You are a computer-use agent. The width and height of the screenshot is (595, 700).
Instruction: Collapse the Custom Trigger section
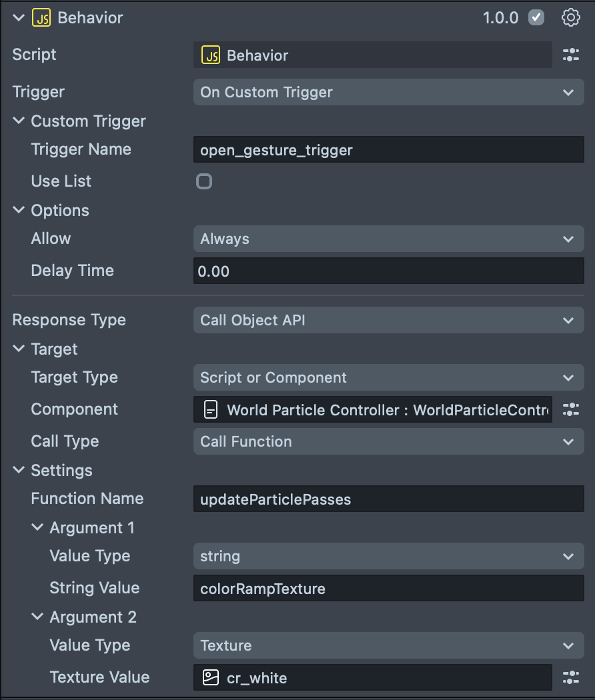tap(18, 121)
